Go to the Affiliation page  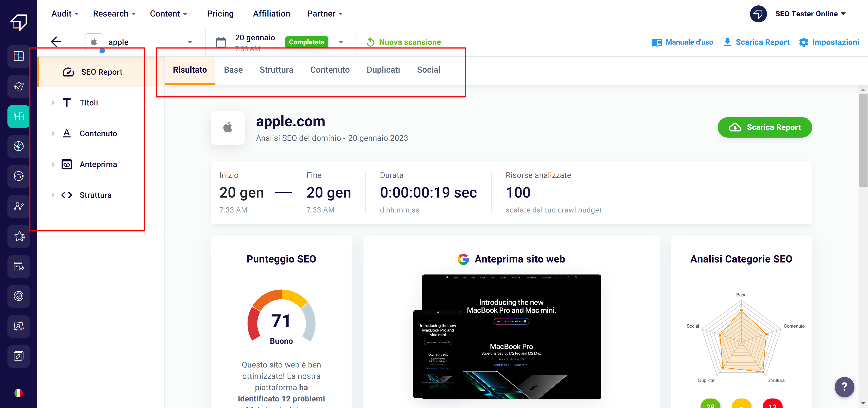pos(271,14)
